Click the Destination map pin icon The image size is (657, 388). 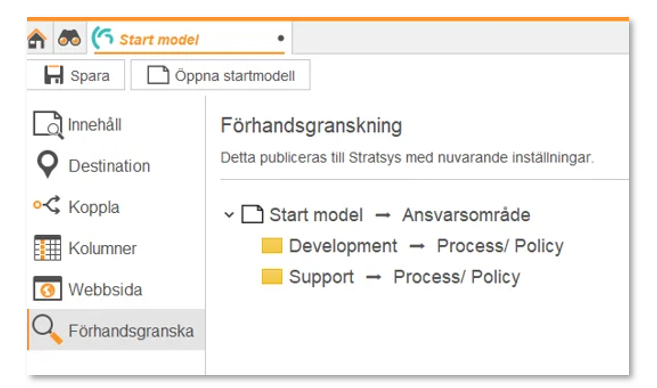(47, 164)
